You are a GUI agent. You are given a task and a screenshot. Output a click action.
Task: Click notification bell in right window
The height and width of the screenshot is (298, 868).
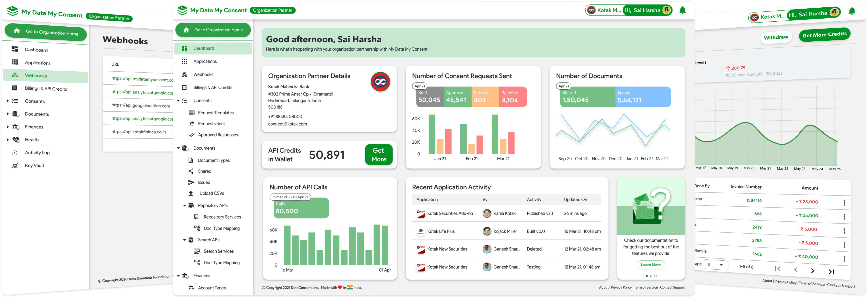click(x=852, y=11)
